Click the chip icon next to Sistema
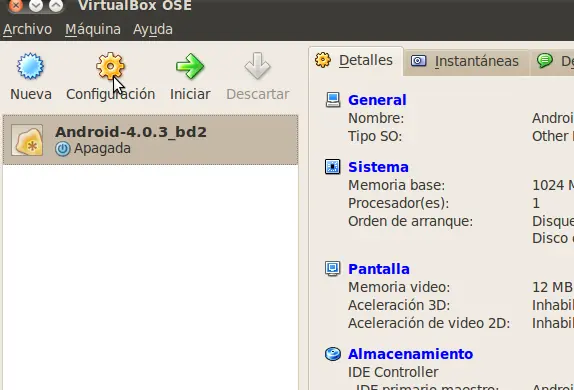 pos(332,167)
